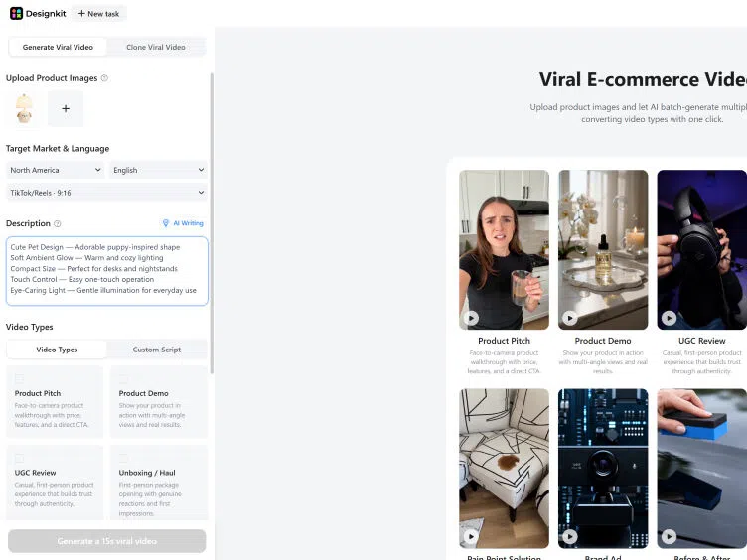Image resolution: width=747 pixels, height=560 pixels.
Task: Switch to Clone Viral Video tab
Action: pyautogui.click(x=156, y=47)
